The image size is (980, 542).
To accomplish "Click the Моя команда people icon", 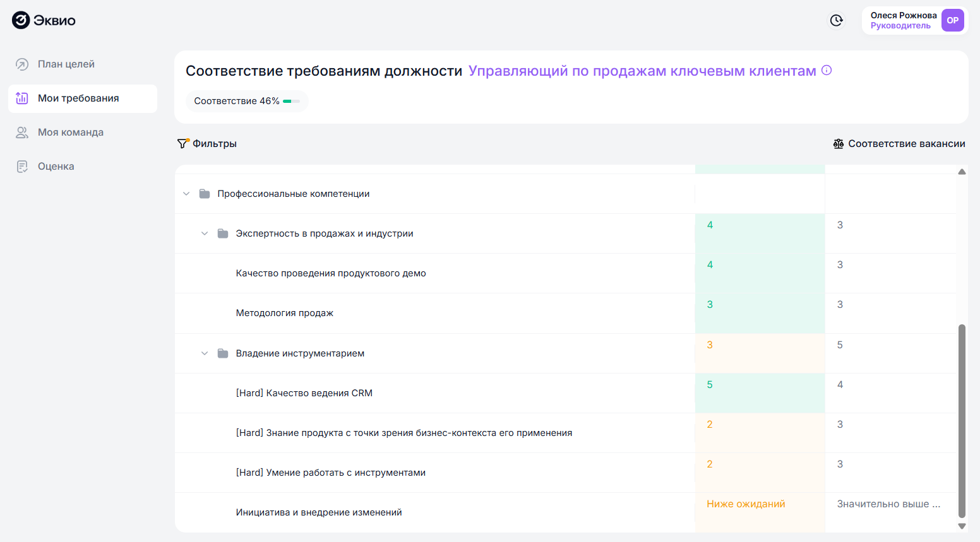I will pyautogui.click(x=22, y=133).
